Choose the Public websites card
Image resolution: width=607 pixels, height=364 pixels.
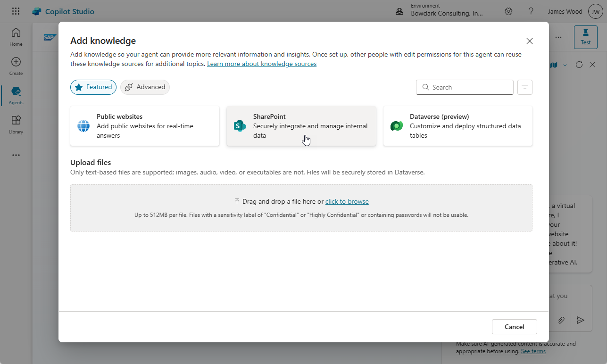145,126
